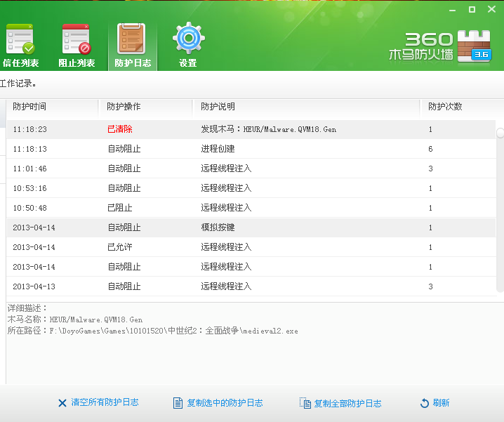
Task: Copy selected log via 复制选中的防护日志
Action: pos(225,403)
